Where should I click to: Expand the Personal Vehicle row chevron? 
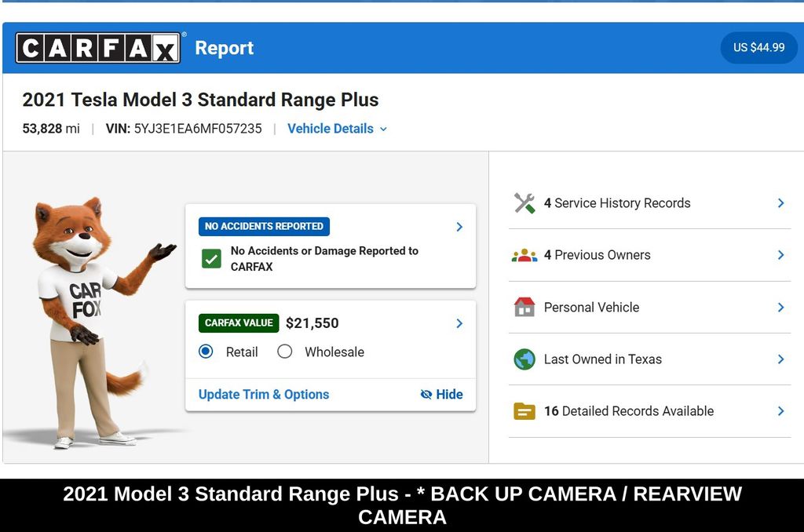(x=780, y=307)
